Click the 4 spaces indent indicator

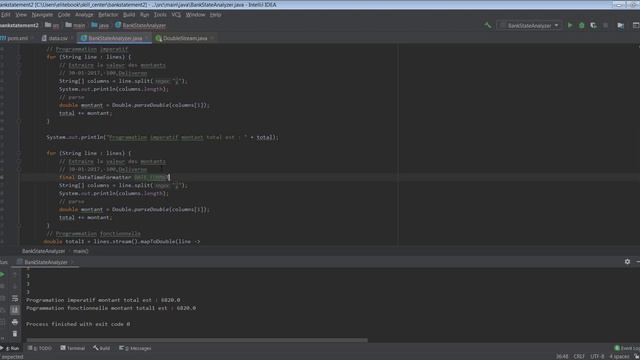[x=619, y=356]
